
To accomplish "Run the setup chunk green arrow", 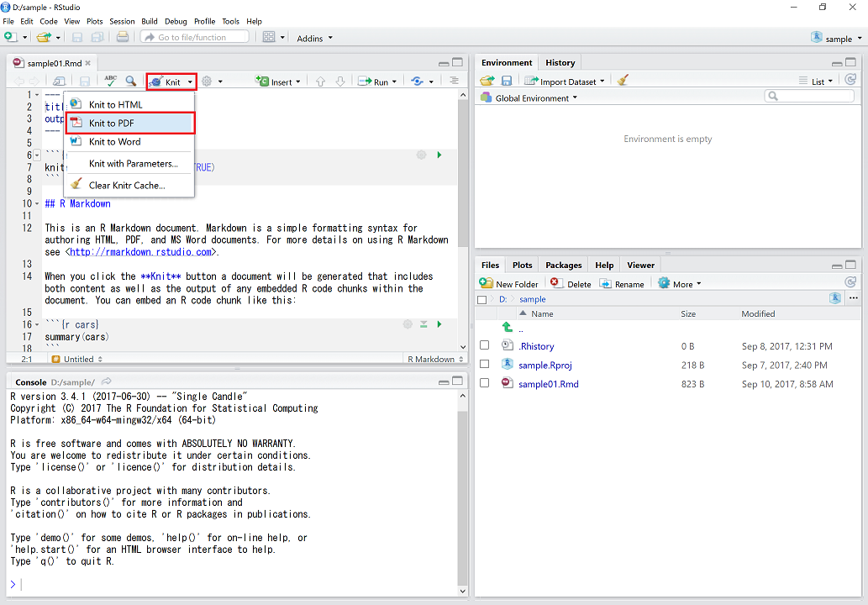I will [x=439, y=155].
